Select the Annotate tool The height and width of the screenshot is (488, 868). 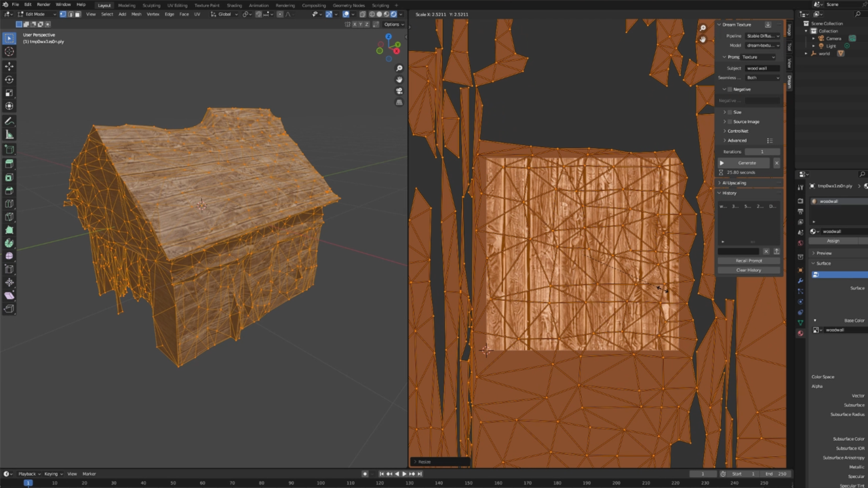click(9, 120)
